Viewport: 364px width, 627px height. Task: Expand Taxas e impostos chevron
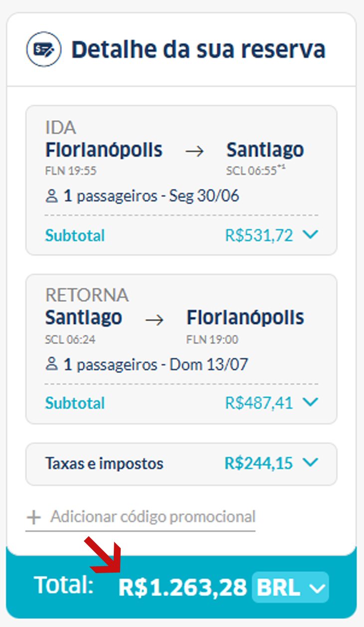click(310, 463)
